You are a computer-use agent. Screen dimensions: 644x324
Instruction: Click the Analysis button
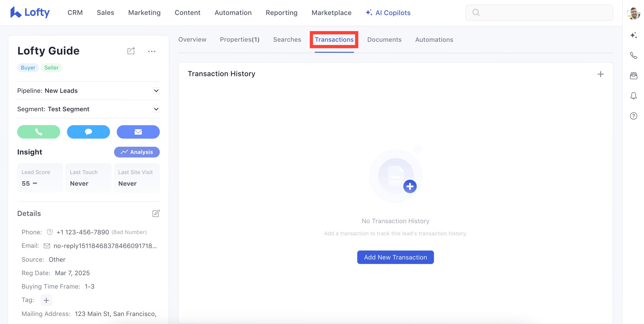coord(137,152)
